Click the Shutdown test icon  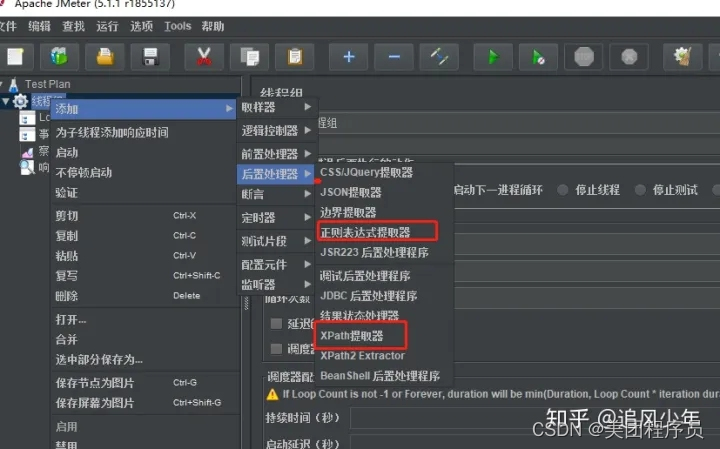coord(629,57)
